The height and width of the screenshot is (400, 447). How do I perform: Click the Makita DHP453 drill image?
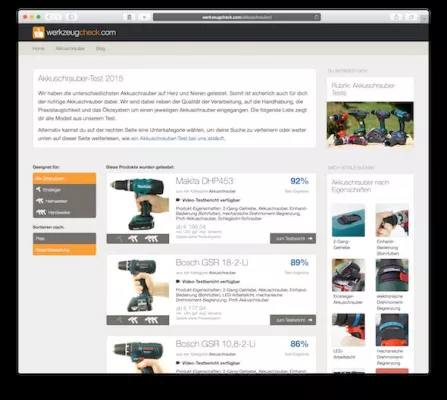coord(138,204)
